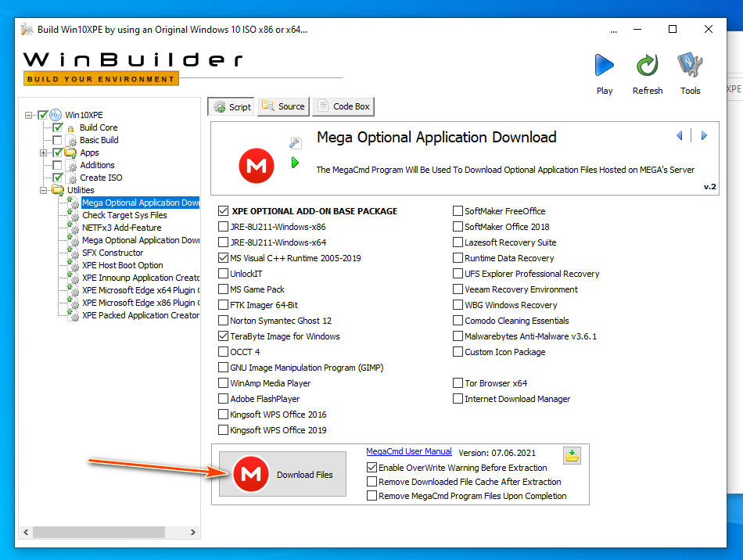The width and height of the screenshot is (743, 560).
Task: Check Internet Download Manager option
Action: (x=458, y=398)
